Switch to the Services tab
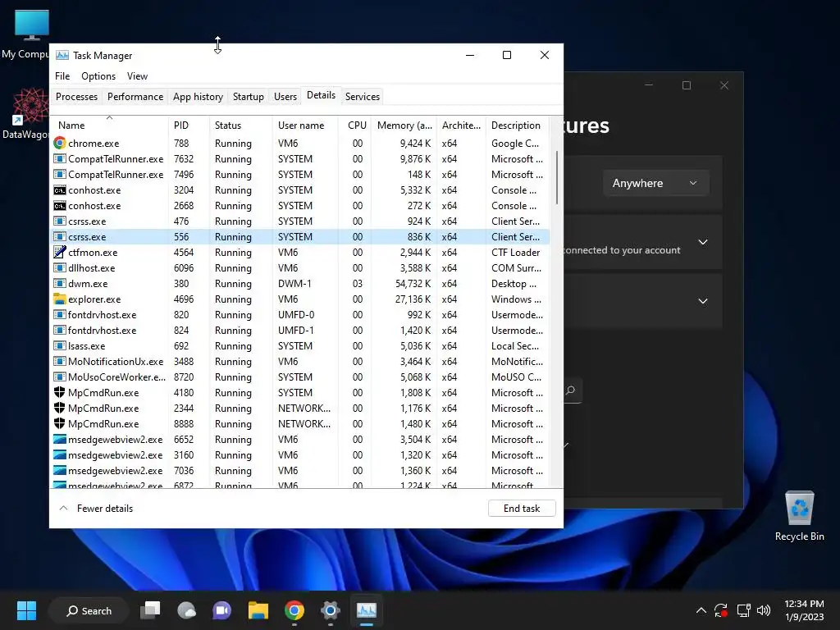Image resolution: width=840 pixels, height=630 pixels. (362, 97)
